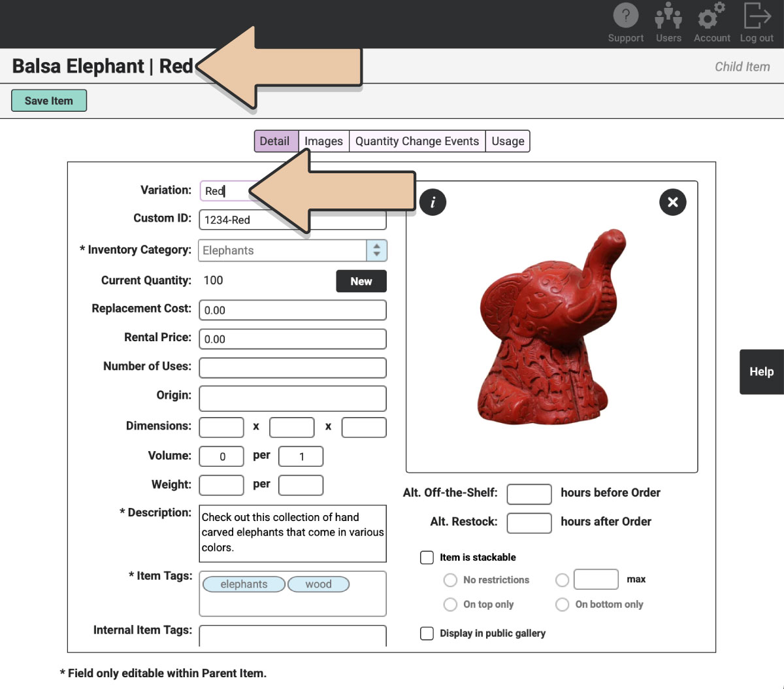Enable the Item is stackable checkbox
The image size is (784, 689).
pos(427,558)
